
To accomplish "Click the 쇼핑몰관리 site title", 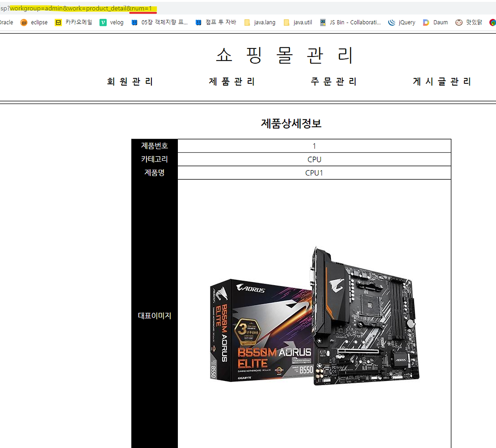I will tap(285, 55).
